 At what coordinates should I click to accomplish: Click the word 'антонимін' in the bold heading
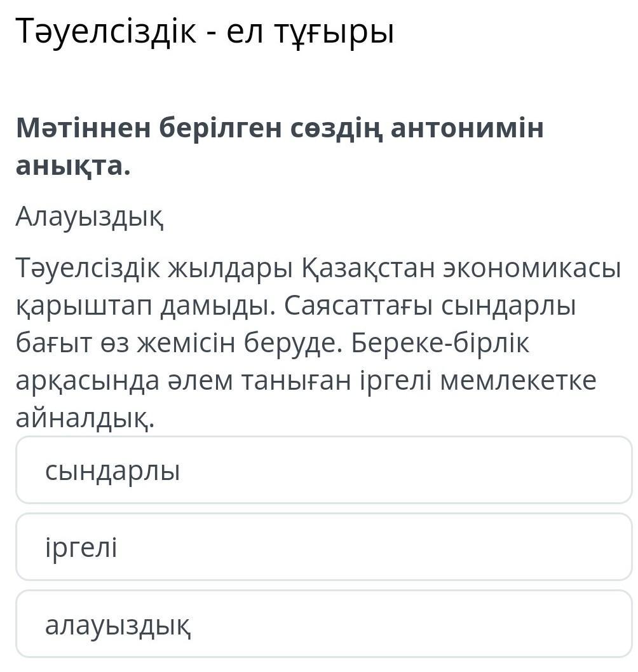coord(467,128)
